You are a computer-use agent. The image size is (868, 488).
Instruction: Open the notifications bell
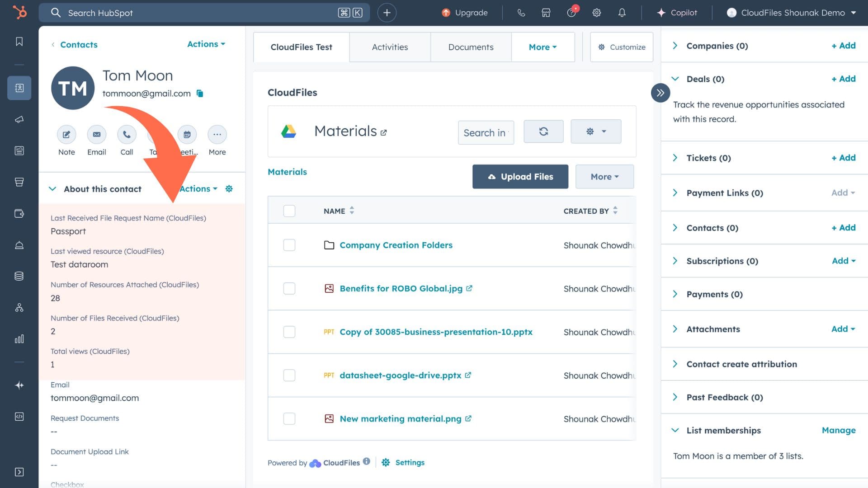[622, 13]
